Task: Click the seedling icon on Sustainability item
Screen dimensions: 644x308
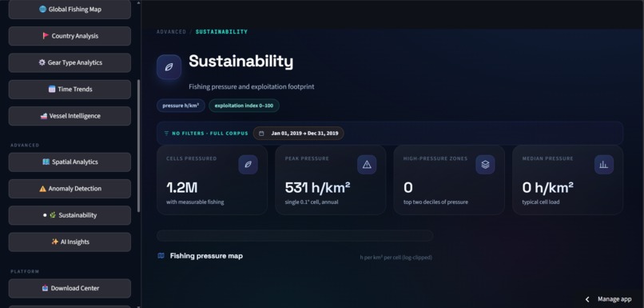Action: [53, 215]
